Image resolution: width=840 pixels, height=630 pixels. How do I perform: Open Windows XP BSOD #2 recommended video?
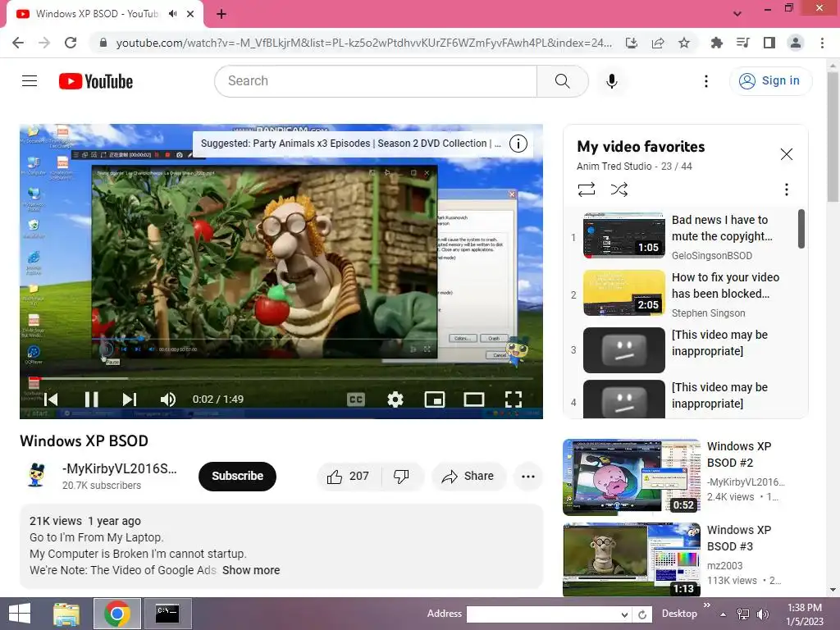pos(685,477)
